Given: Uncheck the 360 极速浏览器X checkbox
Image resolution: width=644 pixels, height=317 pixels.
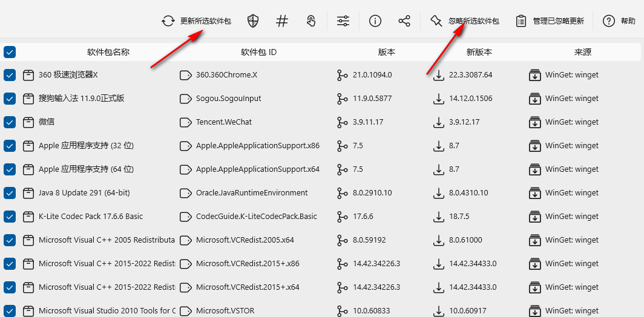Looking at the screenshot, I should click(x=10, y=75).
